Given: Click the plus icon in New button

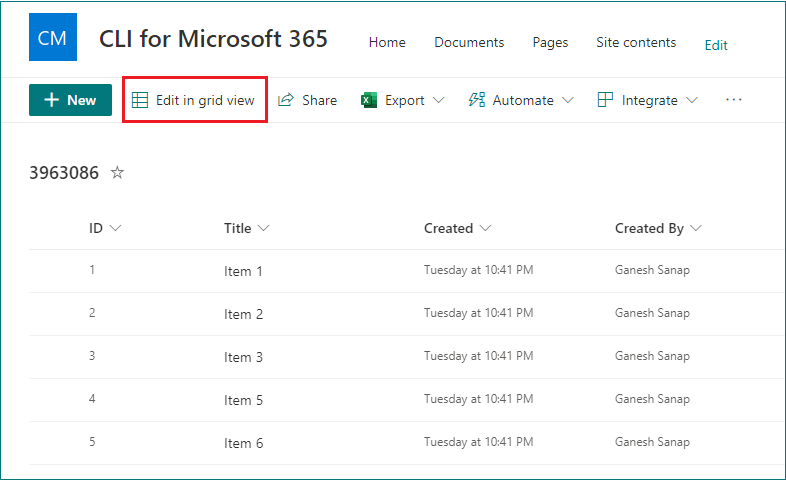Looking at the screenshot, I should tap(52, 100).
